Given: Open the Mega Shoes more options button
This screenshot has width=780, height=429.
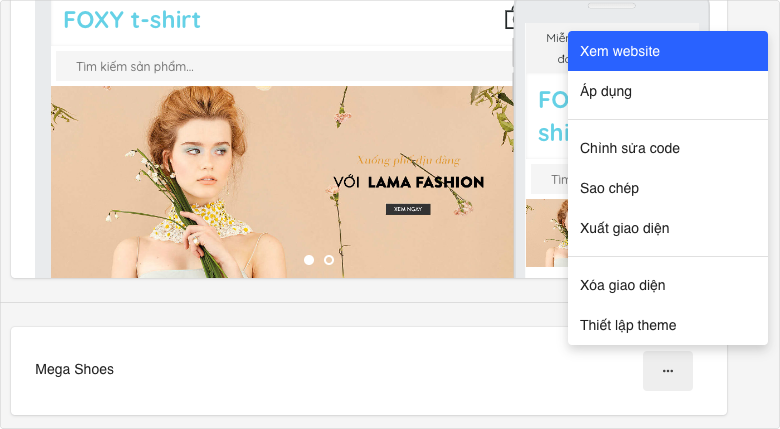Looking at the screenshot, I should (668, 370).
